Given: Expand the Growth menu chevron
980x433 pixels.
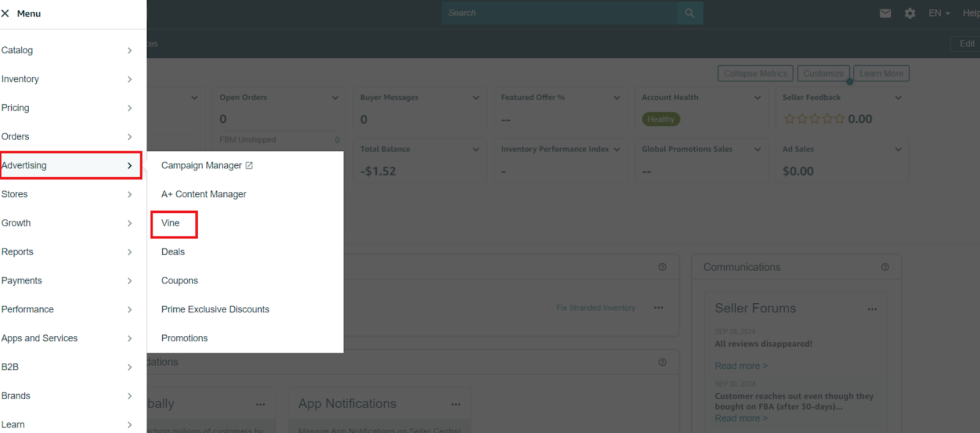Looking at the screenshot, I should click(x=129, y=223).
